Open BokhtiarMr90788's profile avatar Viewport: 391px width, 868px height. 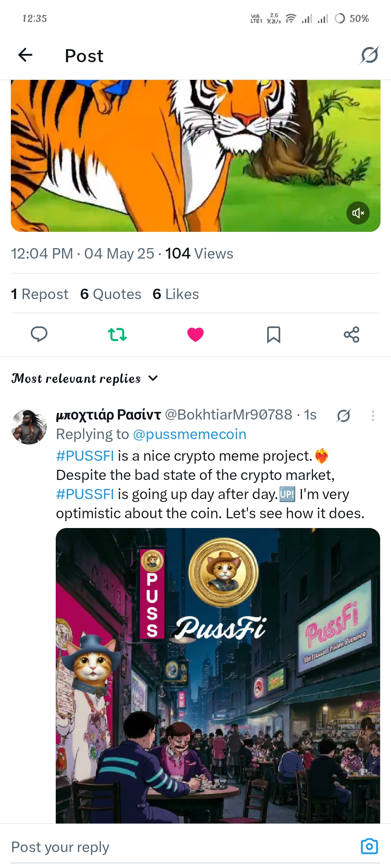click(x=29, y=427)
